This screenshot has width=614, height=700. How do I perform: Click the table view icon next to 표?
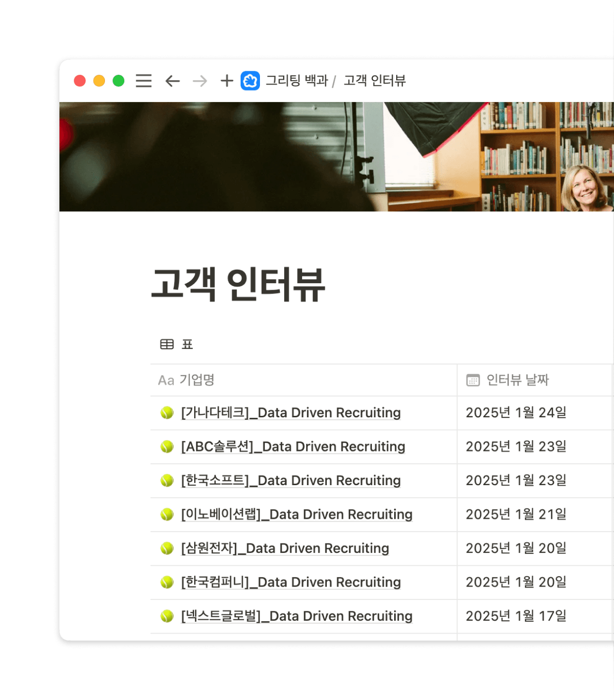tap(166, 344)
